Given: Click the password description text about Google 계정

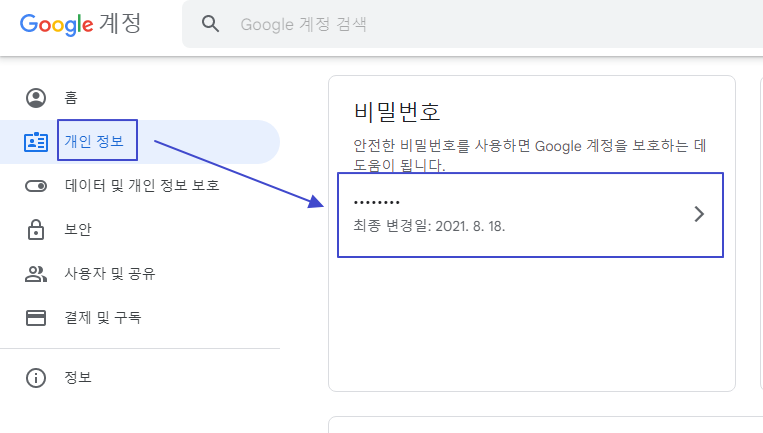Looking at the screenshot, I should 529,155.
